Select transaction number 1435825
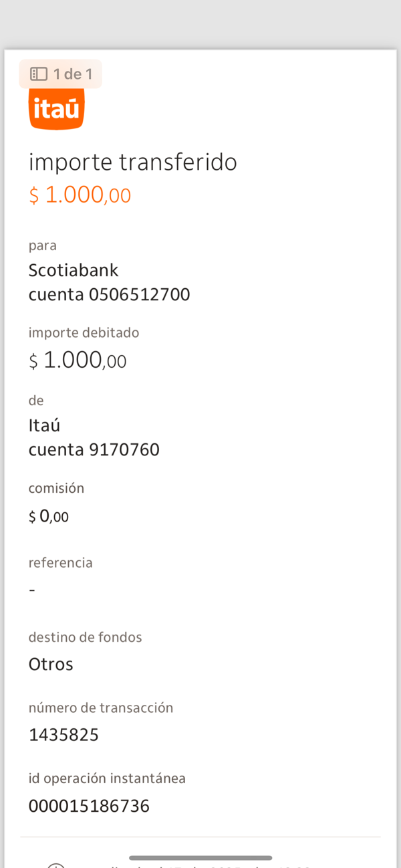Screen dimensions: 401x868 coord(63,735)
